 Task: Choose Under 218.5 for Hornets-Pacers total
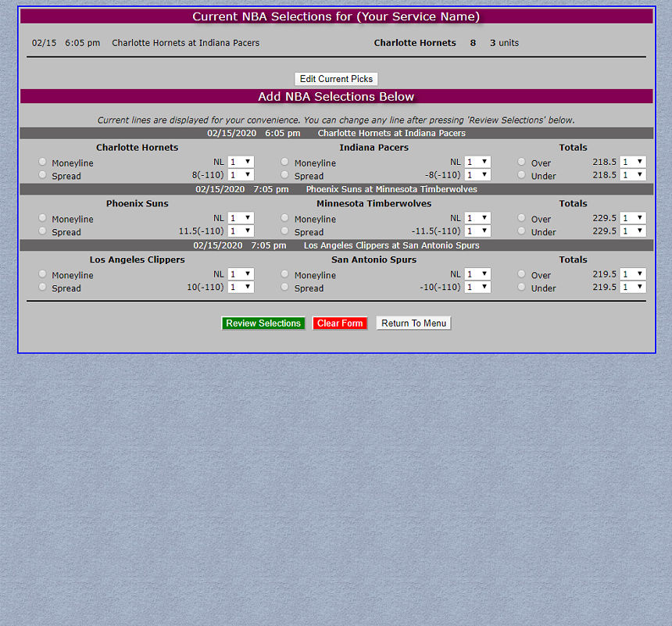pyautogui.click(x=521, y=174)
